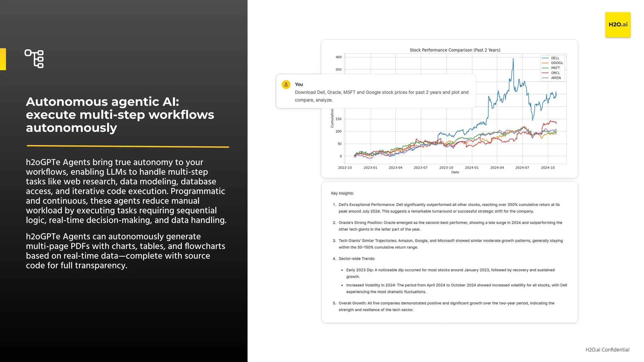Click the 'H2O.ai Confidential' footer text

(607, 350)
